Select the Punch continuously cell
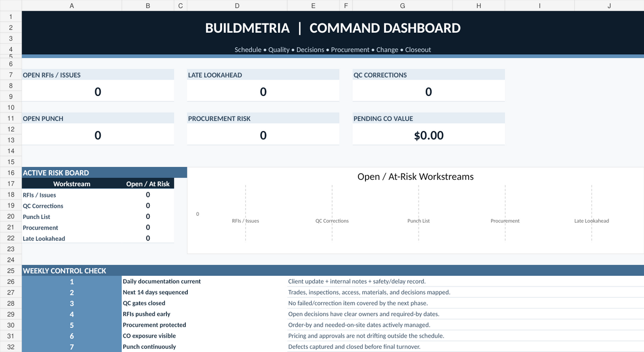644x352 pixels. [x=204, y=347]
